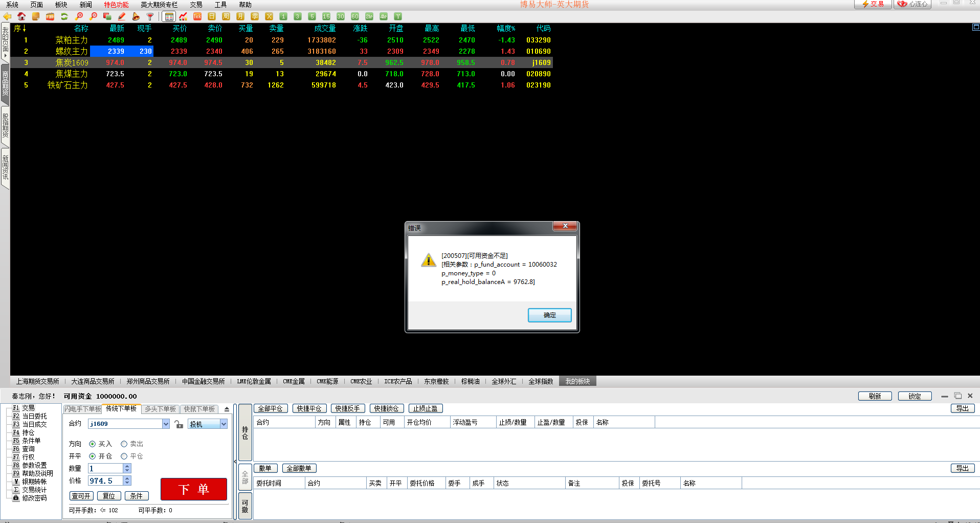Viewport: 980px width, 523px height.
Task: Open the j1609 contract dropdown
Action: (166, 424)
